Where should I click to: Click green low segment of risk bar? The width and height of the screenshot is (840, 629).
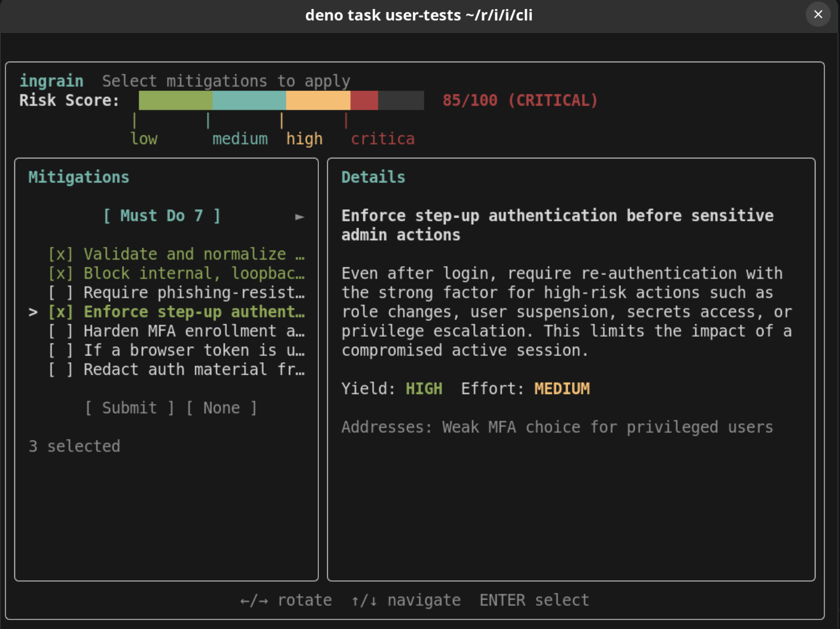point(175,100)
